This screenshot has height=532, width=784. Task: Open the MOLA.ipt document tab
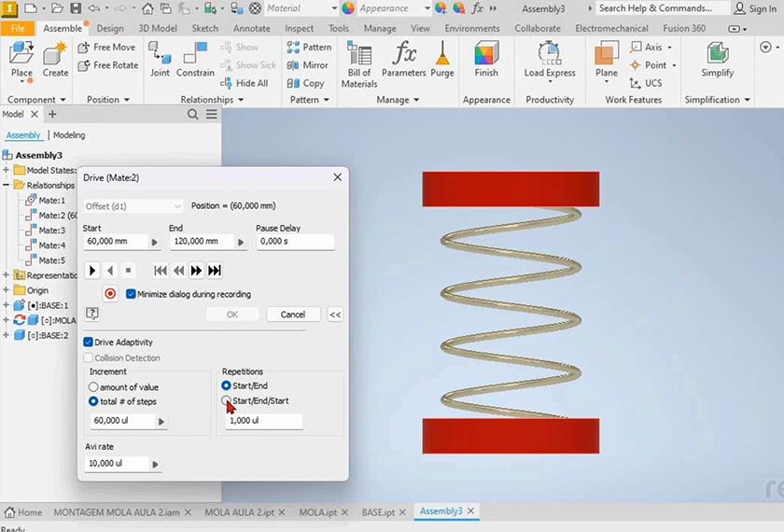pos(318,512)
